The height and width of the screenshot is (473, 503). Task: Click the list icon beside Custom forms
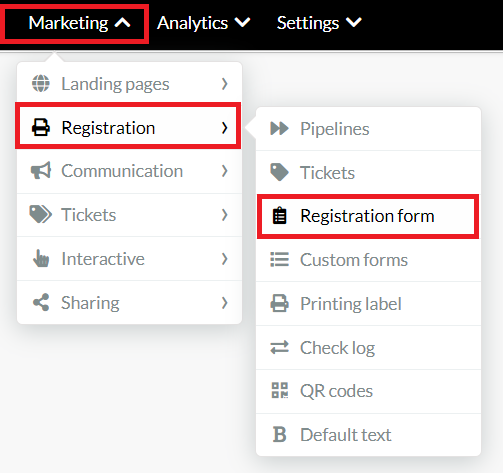279,259
